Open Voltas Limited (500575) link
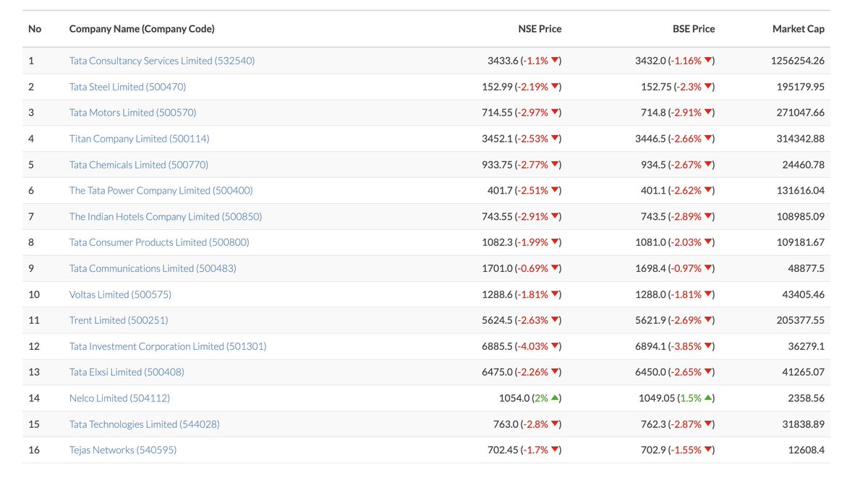The height and width of the screenshot is (488, 868). (x=121, y=294)
